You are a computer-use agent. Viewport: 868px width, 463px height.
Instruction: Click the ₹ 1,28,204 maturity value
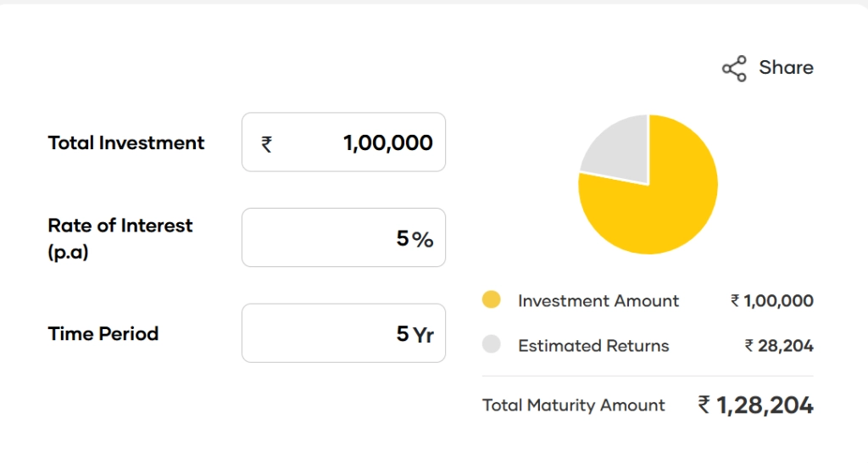755,405
